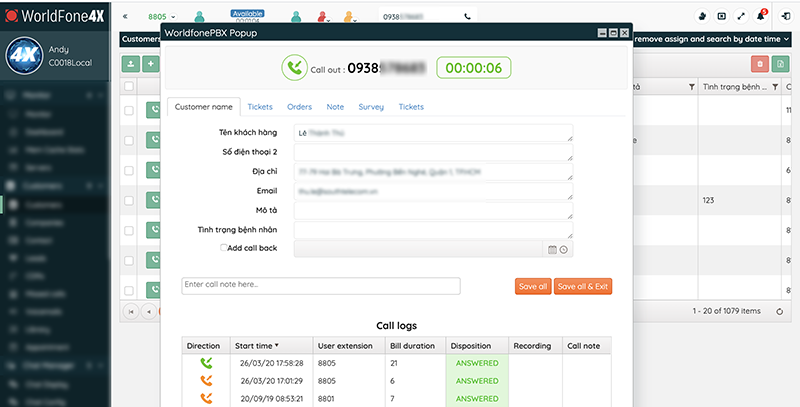The height and width of the screenshot is (407, 800).
Task: Open the filter icon left of Tình trạng bệnh
Action: (x=692, y=87)
